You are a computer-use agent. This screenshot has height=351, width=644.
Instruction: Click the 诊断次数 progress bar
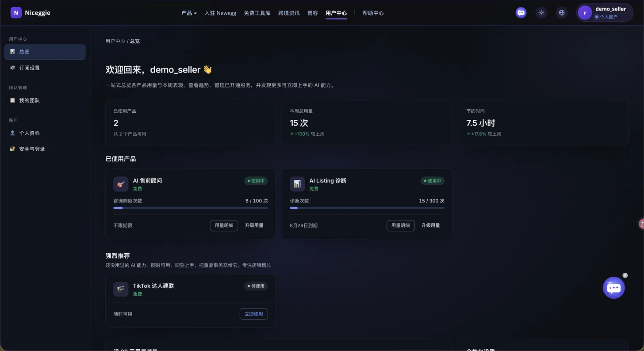(367, 208)
